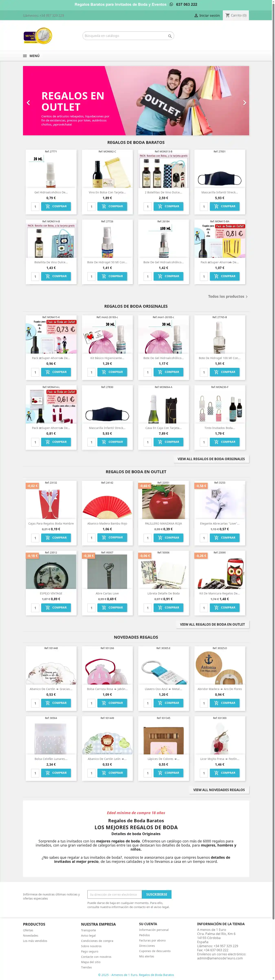Open the PALILLERO MANZANA ROJA product thumbnail

pos(164,502)
